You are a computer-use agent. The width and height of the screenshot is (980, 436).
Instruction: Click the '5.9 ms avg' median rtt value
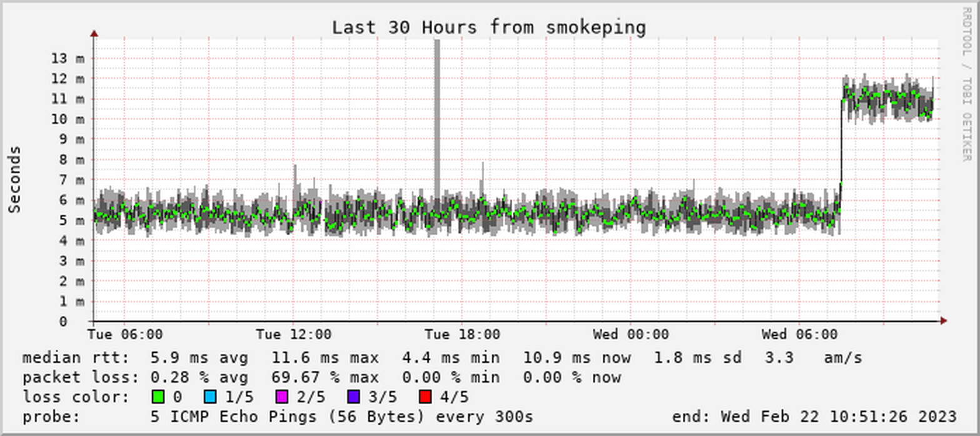pyautogui.click(x=200, y=358)
